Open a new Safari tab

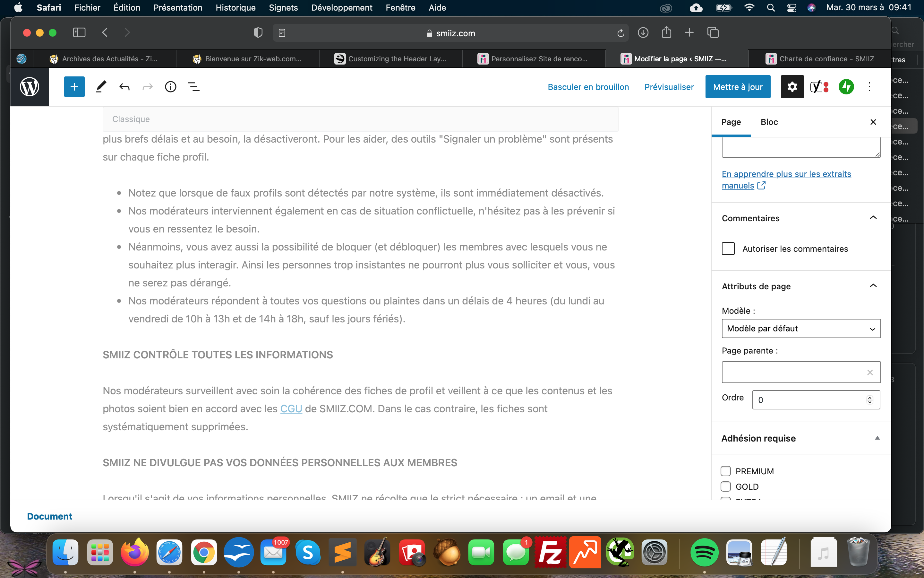689,32
